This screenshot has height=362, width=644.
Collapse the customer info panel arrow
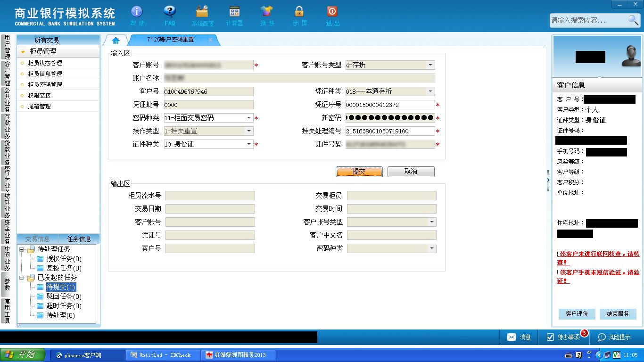pos(548,180)
